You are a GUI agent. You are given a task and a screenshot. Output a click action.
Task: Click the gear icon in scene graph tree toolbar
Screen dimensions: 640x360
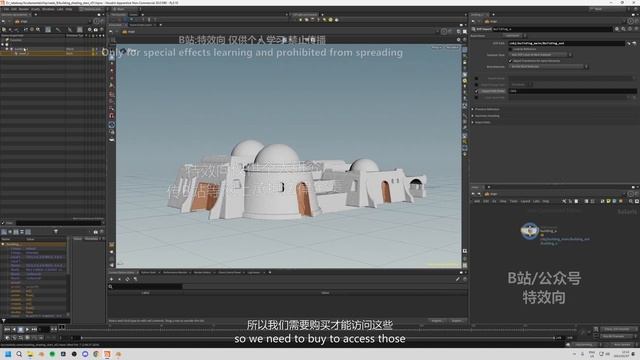(x=89, y=29)
